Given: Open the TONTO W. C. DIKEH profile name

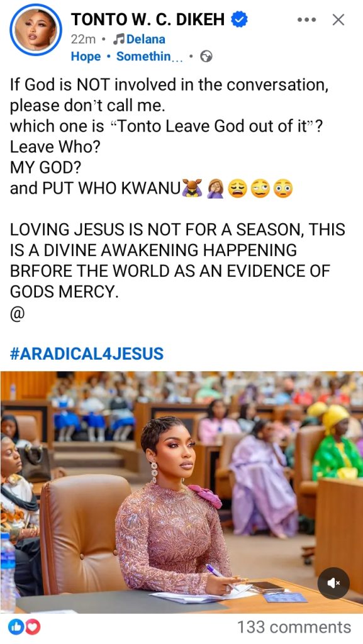Looking at the screenshot, I should [x=148, y=19].
